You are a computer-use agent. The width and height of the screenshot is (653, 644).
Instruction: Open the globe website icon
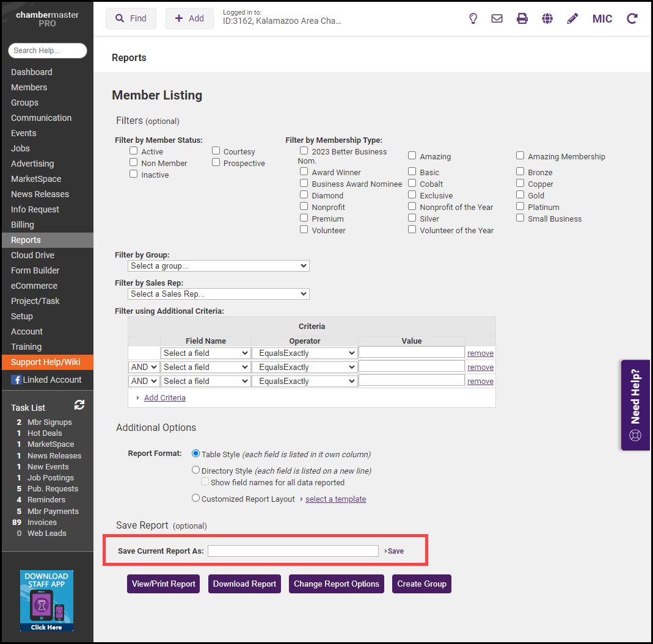[x=547, y=18]
